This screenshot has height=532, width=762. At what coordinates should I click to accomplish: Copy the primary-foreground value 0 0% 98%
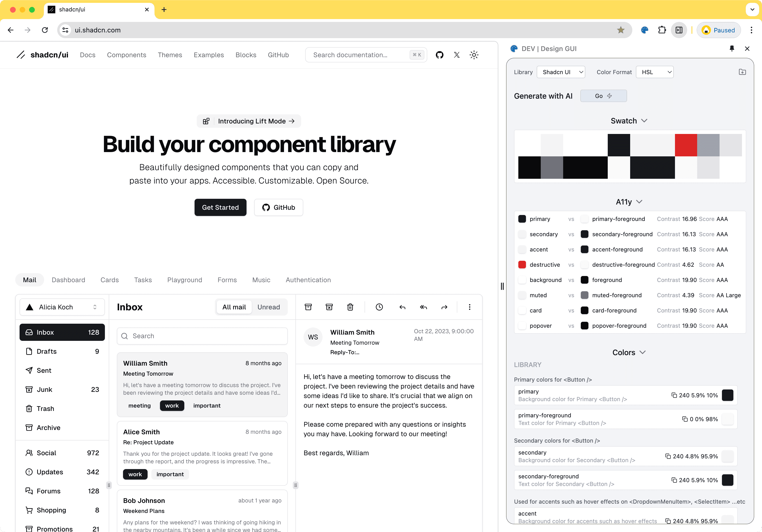[x=685, y=419]
